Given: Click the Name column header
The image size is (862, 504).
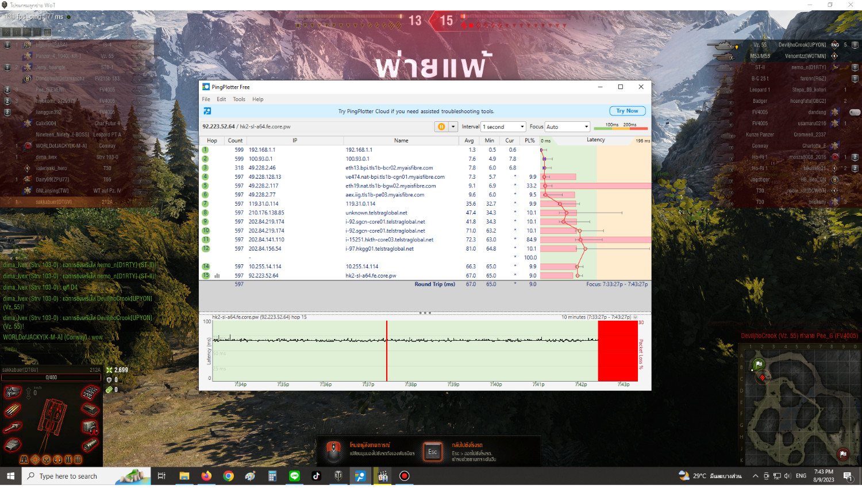Looking at the screenshot, I should pyautogui.click(x=401, y=140).
